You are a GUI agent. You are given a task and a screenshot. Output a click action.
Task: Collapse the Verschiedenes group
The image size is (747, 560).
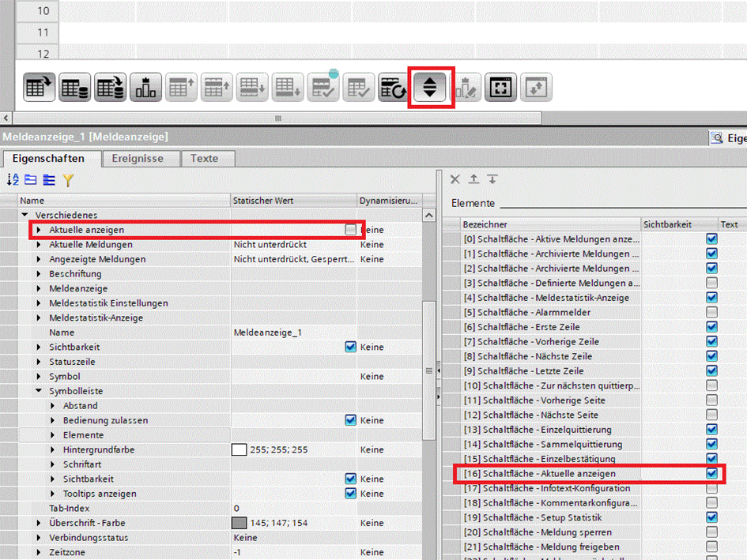tap(25, 215)
